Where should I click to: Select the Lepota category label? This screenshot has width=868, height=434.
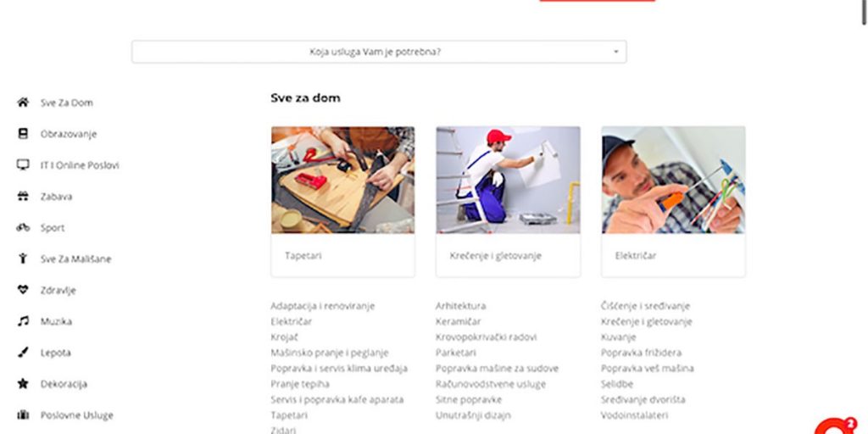coord(55,353)
